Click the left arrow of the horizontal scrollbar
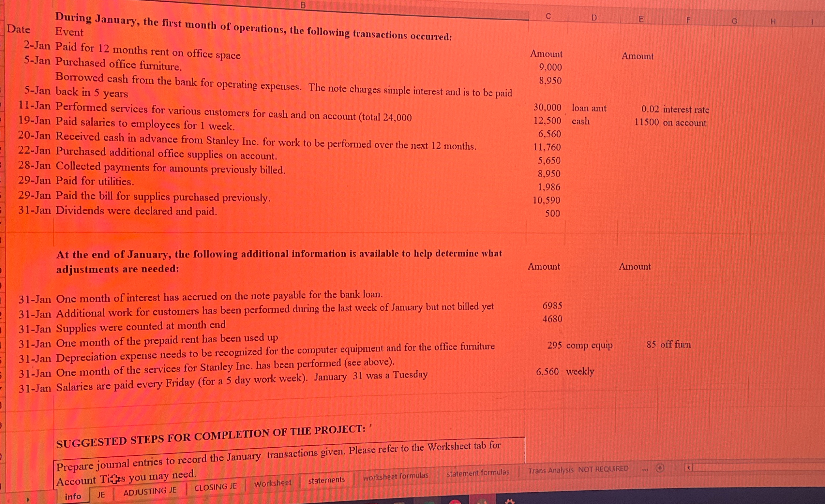The image size is (825, 504). pos(689,467)
